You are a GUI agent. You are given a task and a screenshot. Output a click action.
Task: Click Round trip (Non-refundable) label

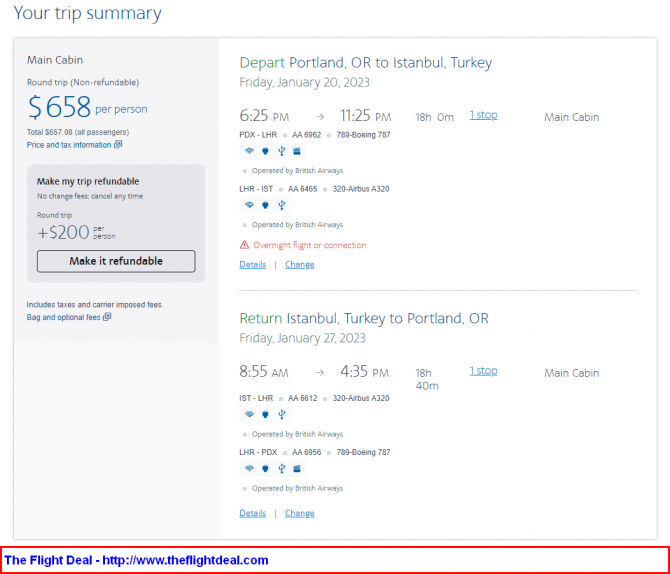[x=83, y=82]
